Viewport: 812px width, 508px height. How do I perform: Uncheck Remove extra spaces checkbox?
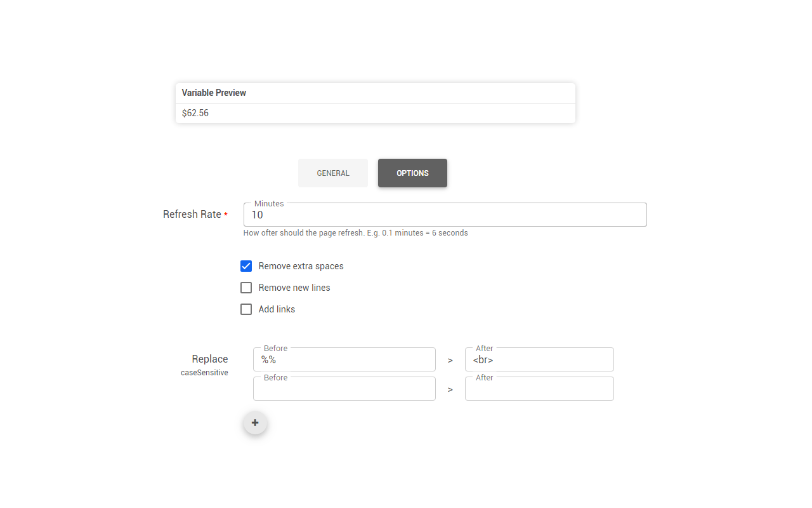(x=246, y=266)
